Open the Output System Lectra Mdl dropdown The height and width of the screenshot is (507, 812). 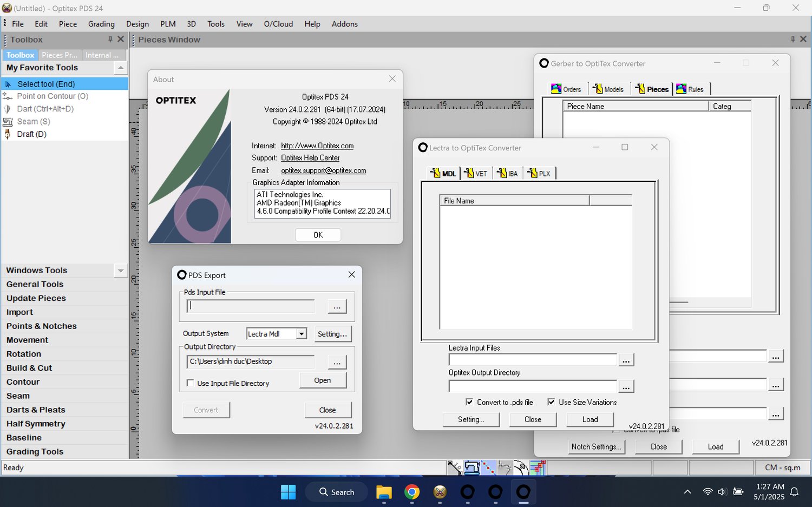(302, 334)
